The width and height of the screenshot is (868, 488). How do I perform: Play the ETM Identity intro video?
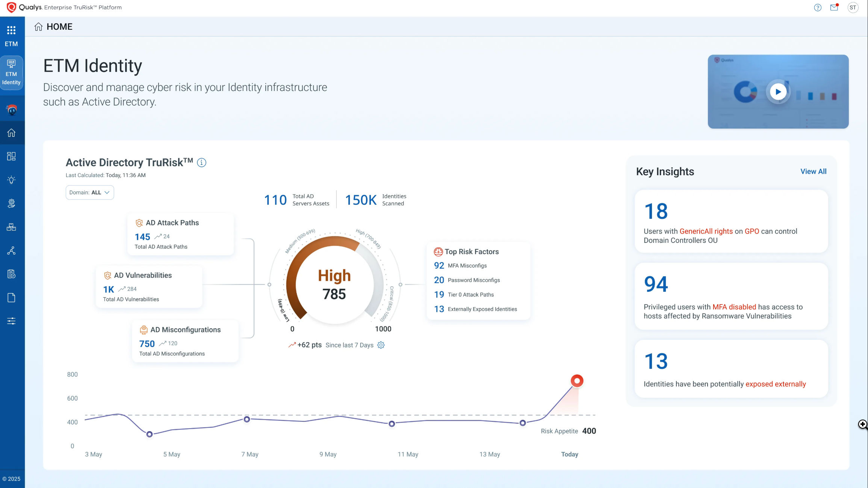coord(778,92)
